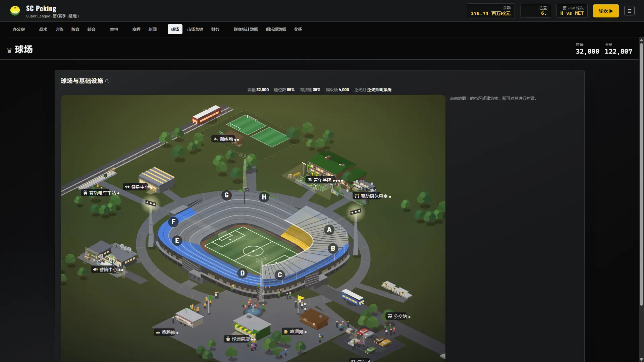
Task: Open the 训练场 training ground building
Action: pos(226,139)
